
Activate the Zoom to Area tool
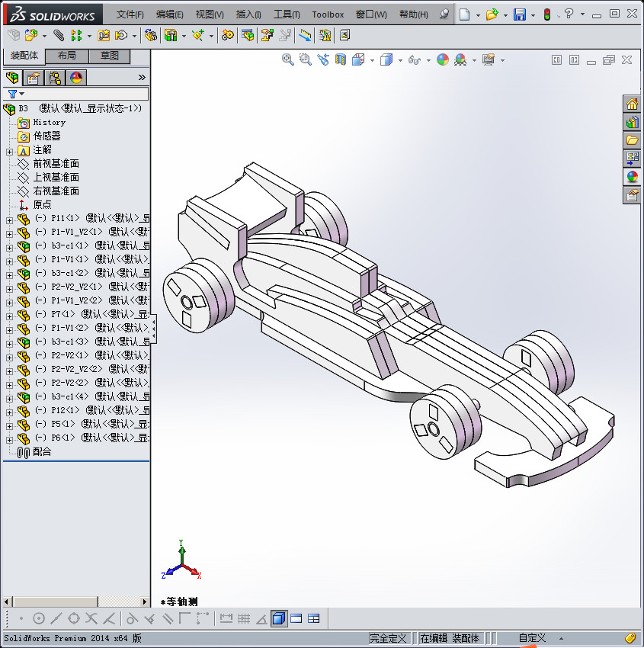click(x=305, y=59)
